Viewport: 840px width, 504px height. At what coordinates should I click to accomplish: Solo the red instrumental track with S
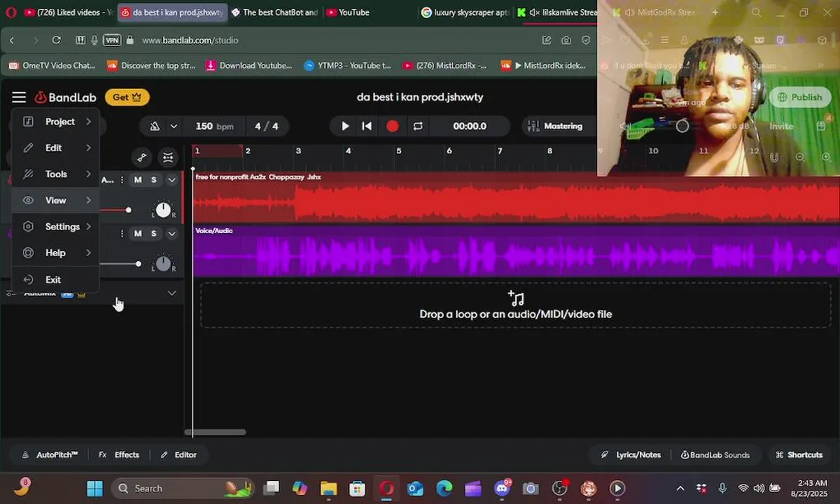click(153, 180)
